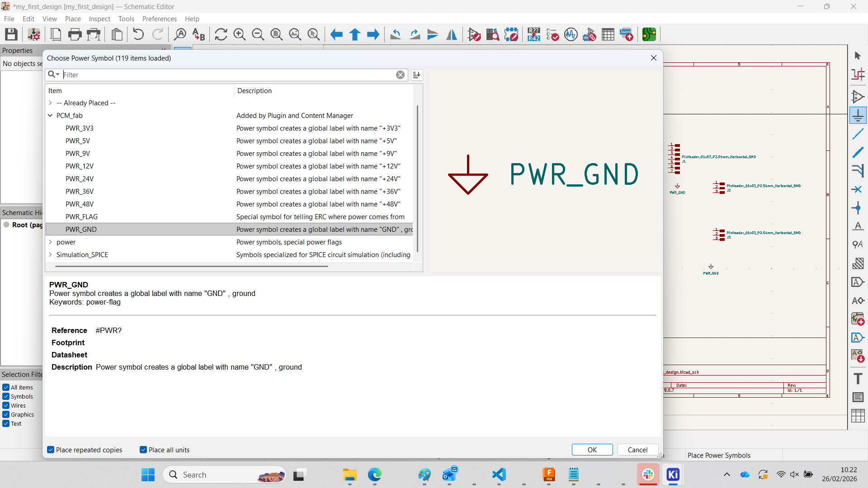Disable Wires in the selection filter
Image resolution: width=868 pixels, height=488 pixels.
[x=6, y=405]
